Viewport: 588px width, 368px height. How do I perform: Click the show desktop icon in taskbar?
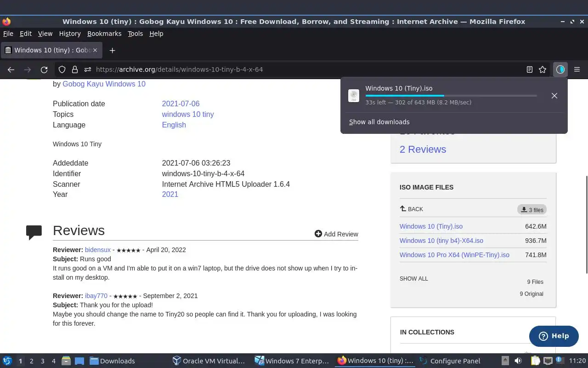tap(79, 361)
